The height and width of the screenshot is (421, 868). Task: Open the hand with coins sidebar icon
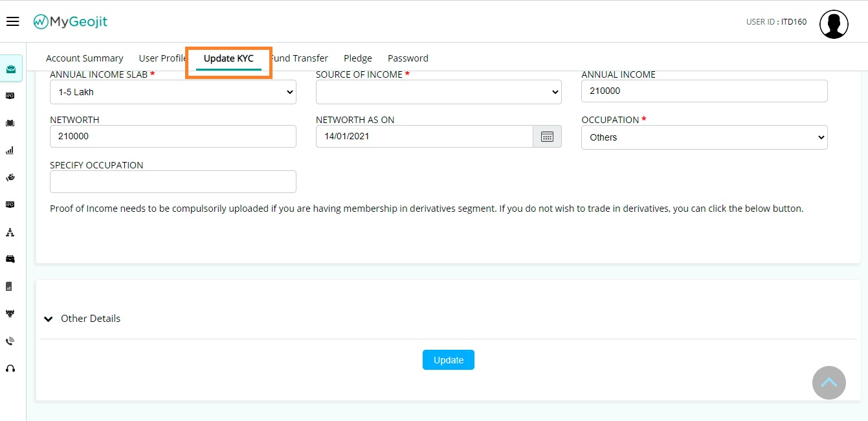[x=10, y=177]
